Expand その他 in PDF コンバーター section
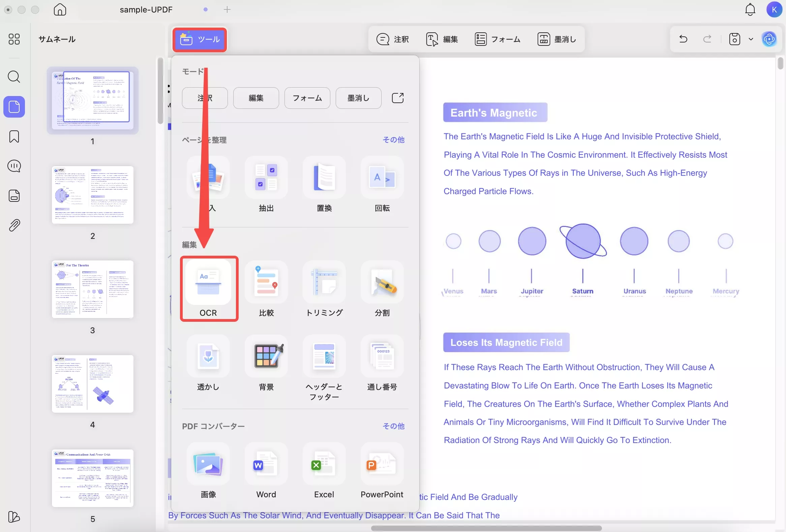This screenshot has width=786, height=532. point(393,426)
